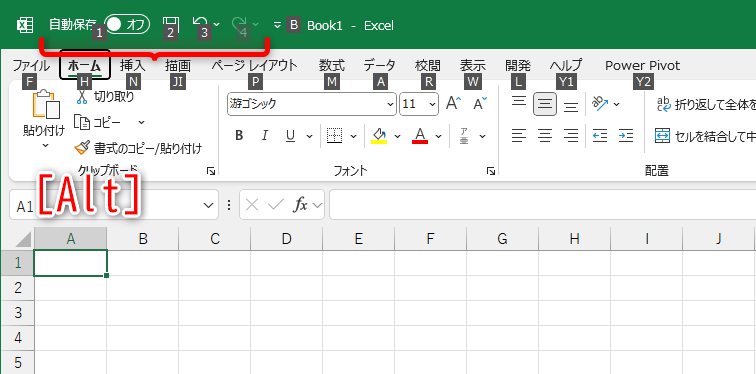Click the increase indent icon
This screenshot has width=756, height=374.
[x=626, y=136]
